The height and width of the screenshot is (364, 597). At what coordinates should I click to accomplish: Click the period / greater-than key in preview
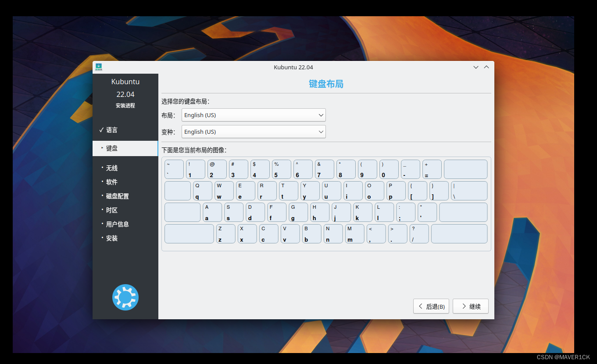(x=398, y=234)
